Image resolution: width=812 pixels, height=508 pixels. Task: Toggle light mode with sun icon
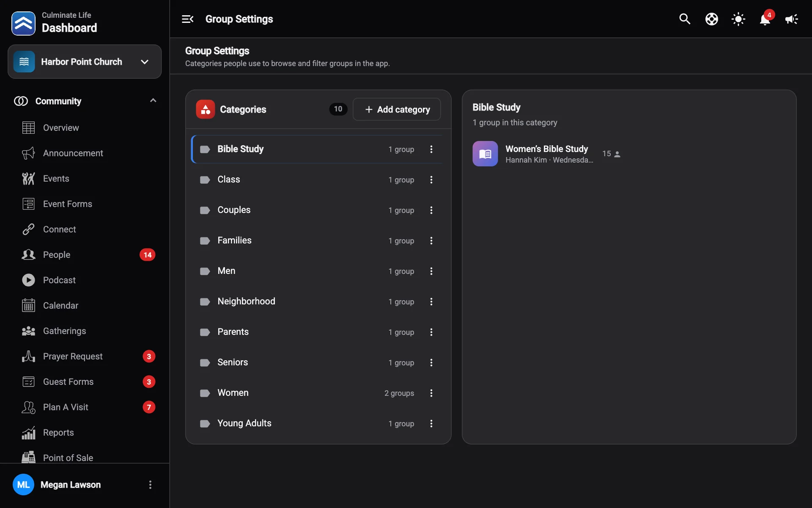(x=738, y=19)
